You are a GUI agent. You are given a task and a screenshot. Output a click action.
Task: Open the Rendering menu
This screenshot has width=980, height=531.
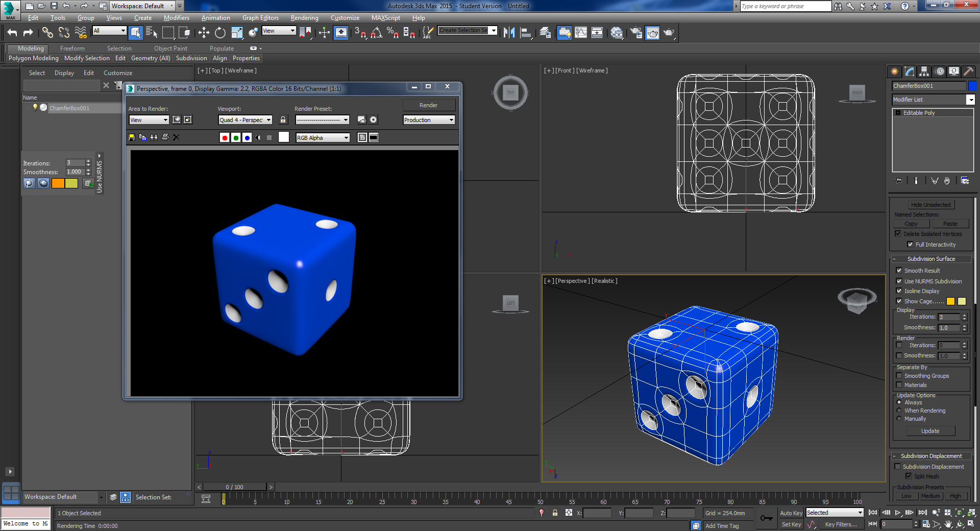pyautogui.click(x=304, y=18)
